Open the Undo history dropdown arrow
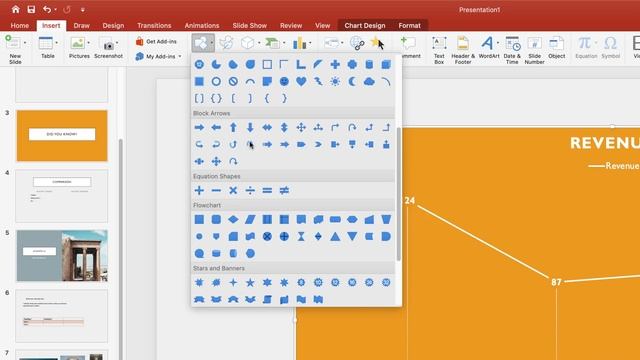This screenshot has width=640, height=360. pos(56,9)
